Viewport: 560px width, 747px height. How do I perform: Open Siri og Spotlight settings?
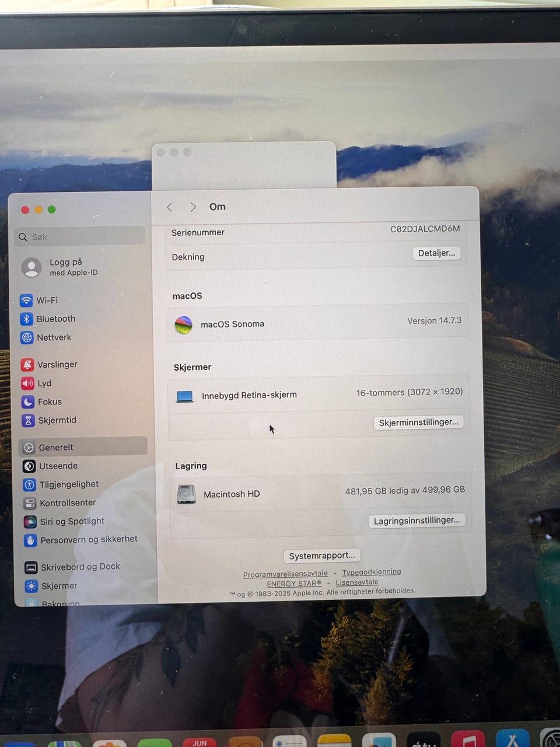coord(64,521)
